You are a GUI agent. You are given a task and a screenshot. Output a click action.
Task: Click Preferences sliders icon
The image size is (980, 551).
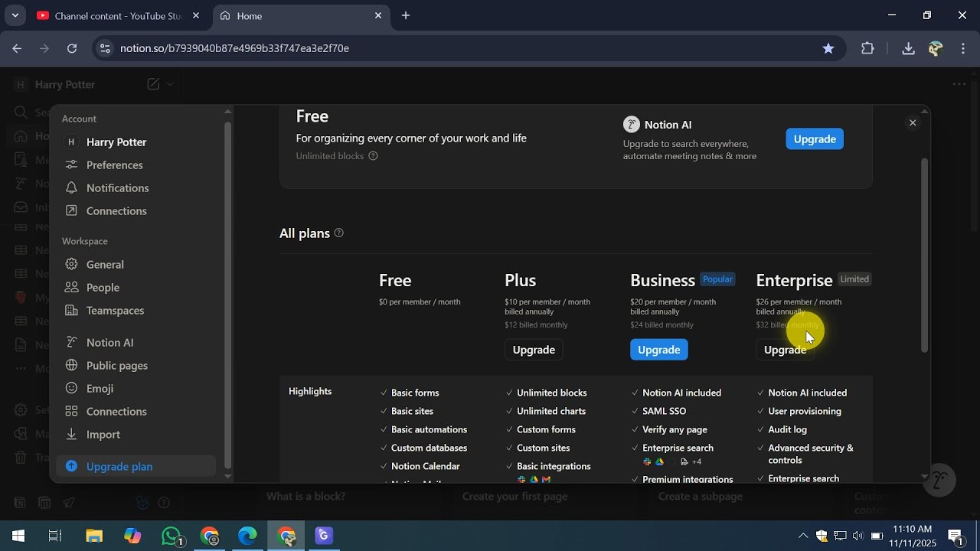pos(71,165)
